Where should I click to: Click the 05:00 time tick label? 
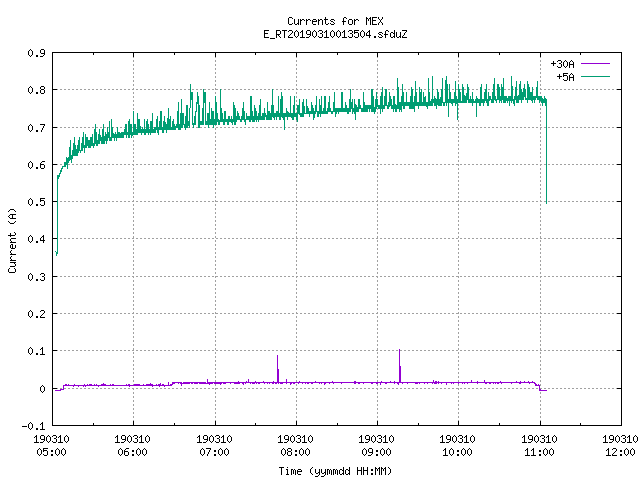coord(51,452)
